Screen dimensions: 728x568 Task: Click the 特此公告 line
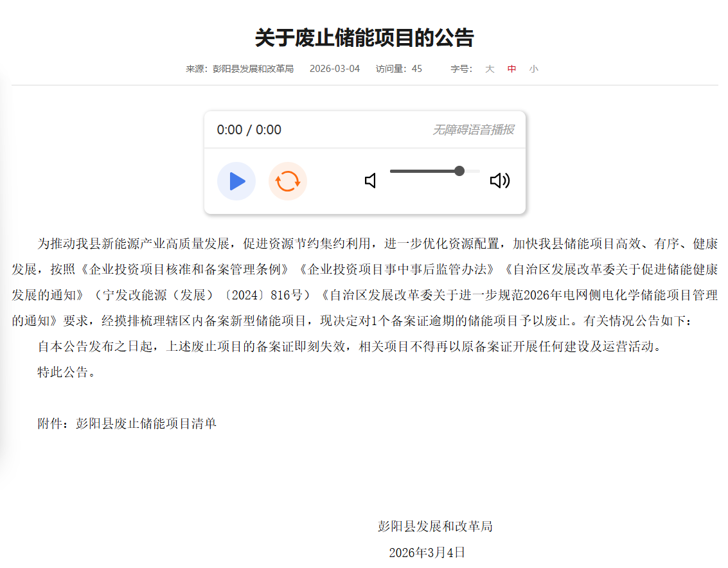[x=66, y=372]
